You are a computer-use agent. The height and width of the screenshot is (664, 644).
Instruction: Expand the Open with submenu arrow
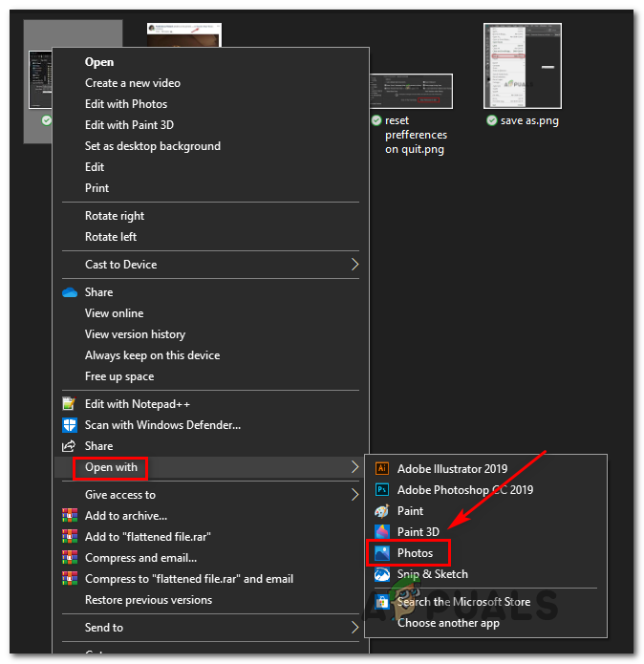[x=354, y=467]
